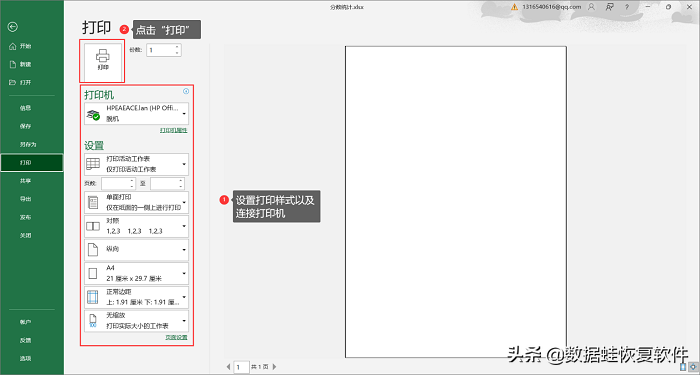700x375 pixels.
Task: Click the account warning triangle icon
Action: click(515, 7)
